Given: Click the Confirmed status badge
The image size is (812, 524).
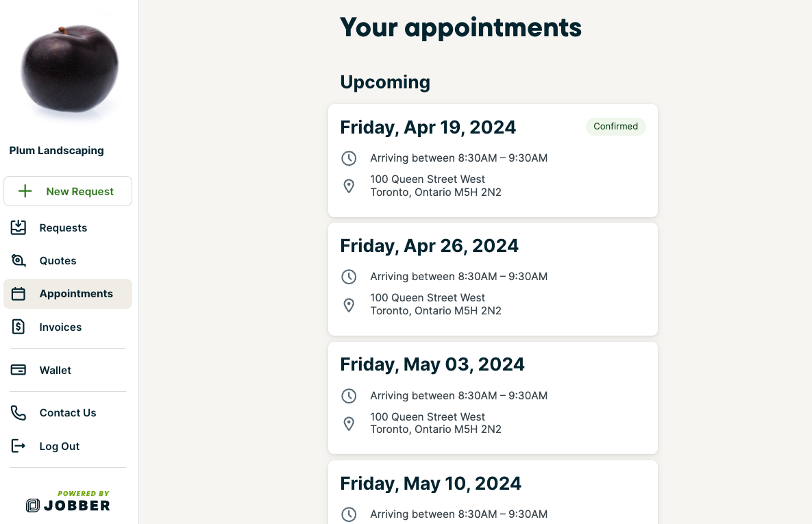Looking at the screenshot, I should [x=615, y=126].
